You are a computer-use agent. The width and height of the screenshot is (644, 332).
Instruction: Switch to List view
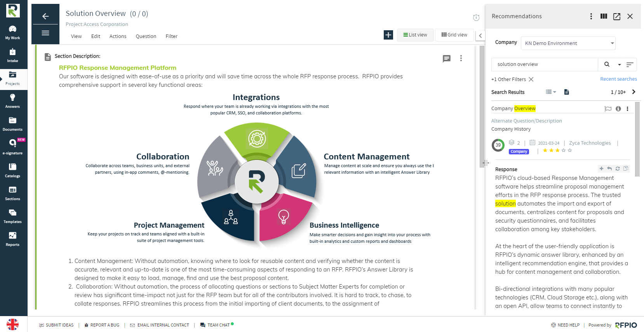[415, 35]
